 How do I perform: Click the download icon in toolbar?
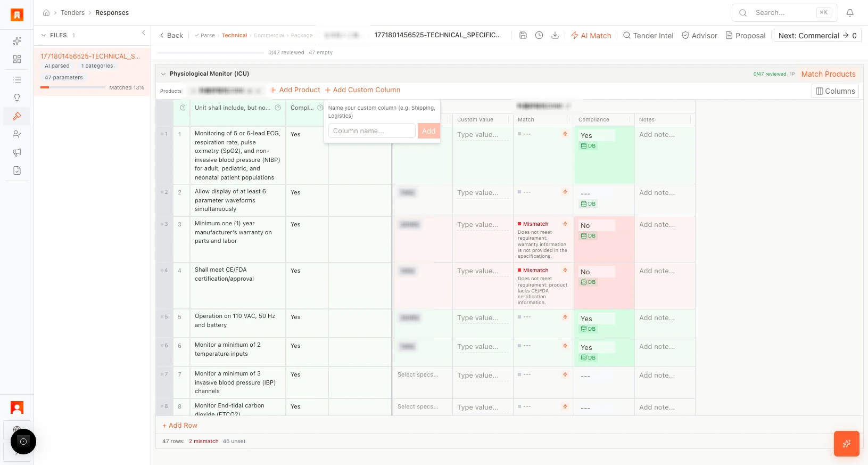[x=555, y=35]
